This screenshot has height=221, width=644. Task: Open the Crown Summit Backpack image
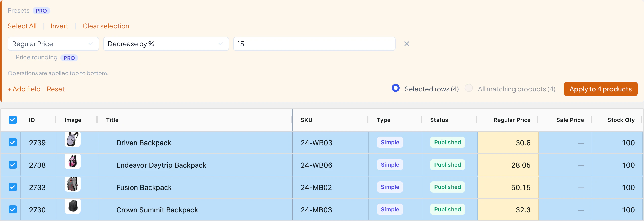click(x=73, y=206)
